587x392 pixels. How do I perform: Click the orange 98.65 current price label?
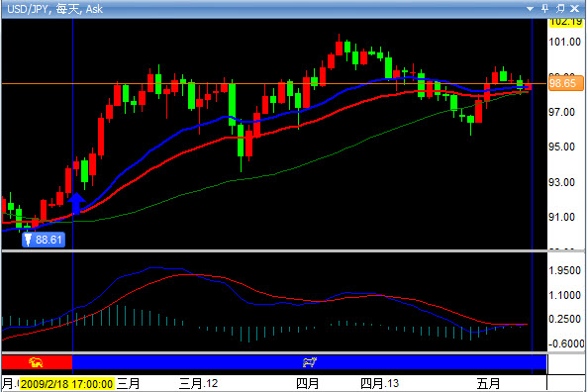[x=565, y=83]
